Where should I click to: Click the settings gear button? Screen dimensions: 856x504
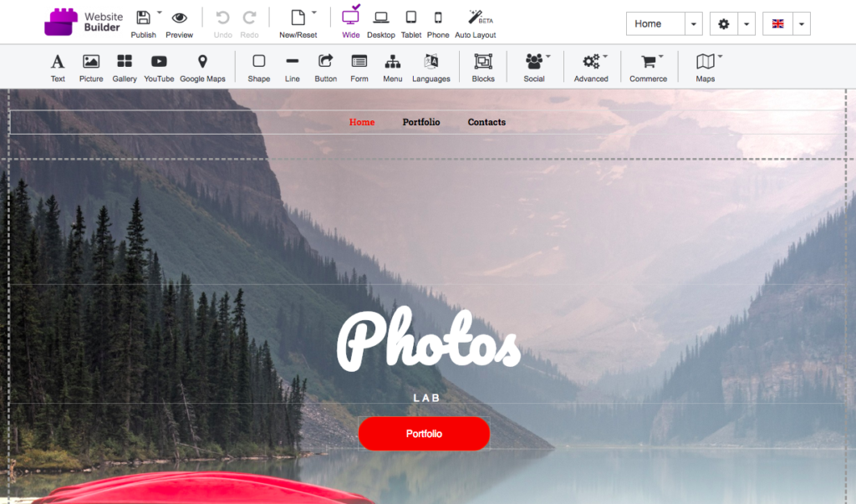(x=723, y=24)
